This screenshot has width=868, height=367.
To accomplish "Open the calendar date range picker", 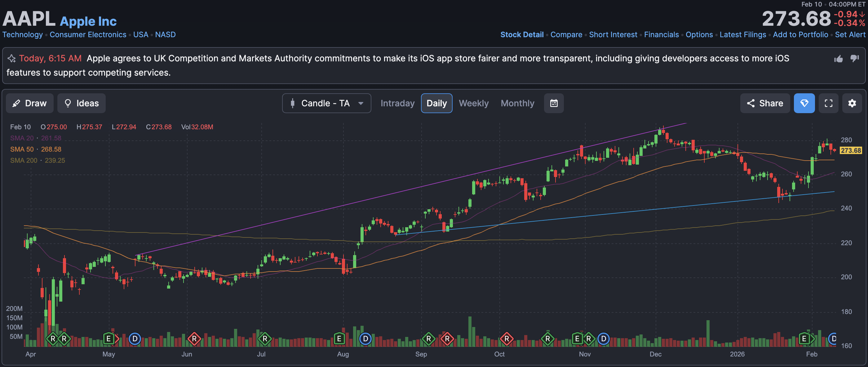I will pyautogui.click(x=554, y=103).
